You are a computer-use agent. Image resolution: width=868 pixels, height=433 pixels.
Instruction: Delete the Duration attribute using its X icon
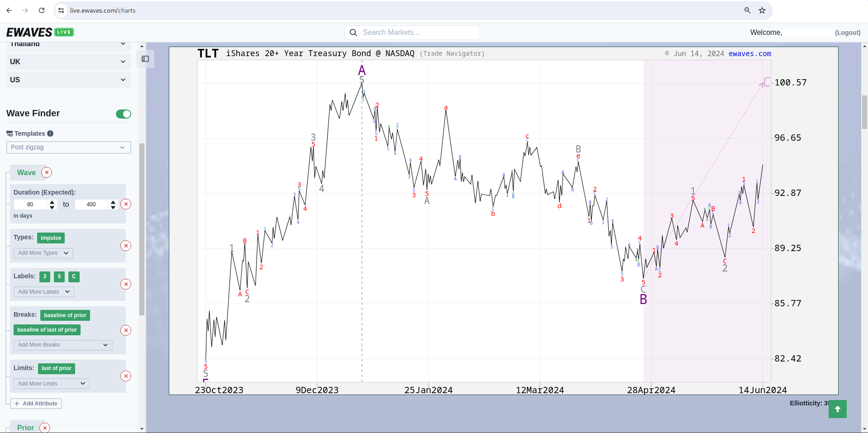(126, 204)
